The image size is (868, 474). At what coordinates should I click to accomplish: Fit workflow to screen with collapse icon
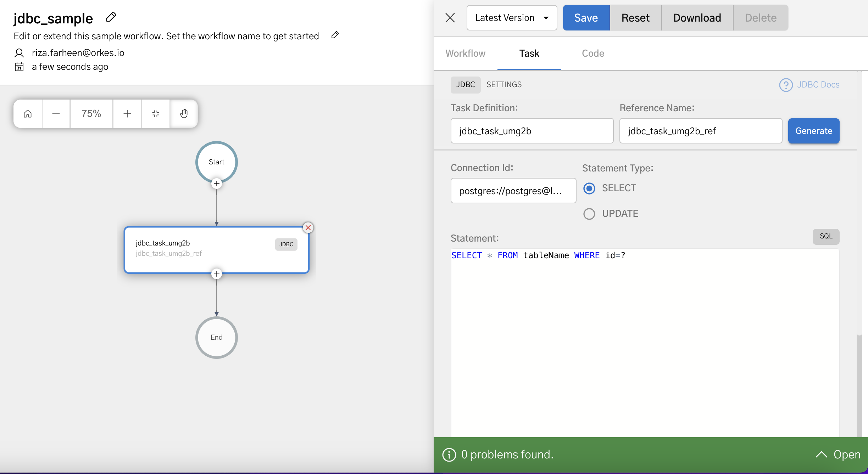155,113
